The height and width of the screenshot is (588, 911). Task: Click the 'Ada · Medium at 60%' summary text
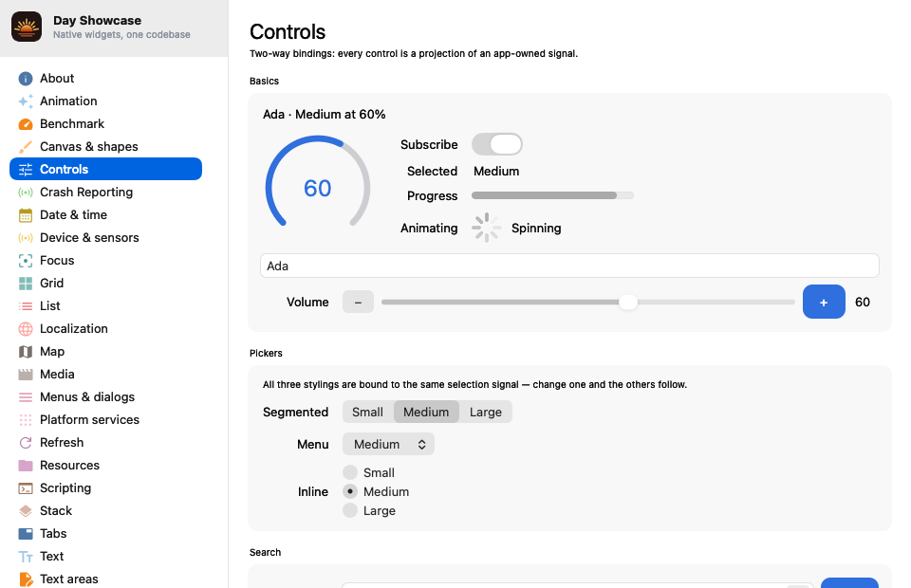pos(325,115)
